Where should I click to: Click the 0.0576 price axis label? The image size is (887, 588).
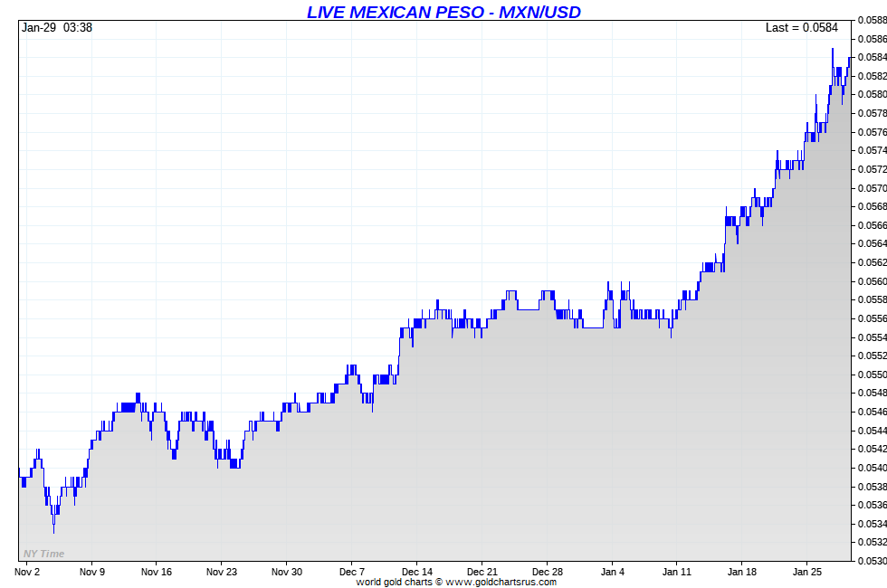[873, 132]
